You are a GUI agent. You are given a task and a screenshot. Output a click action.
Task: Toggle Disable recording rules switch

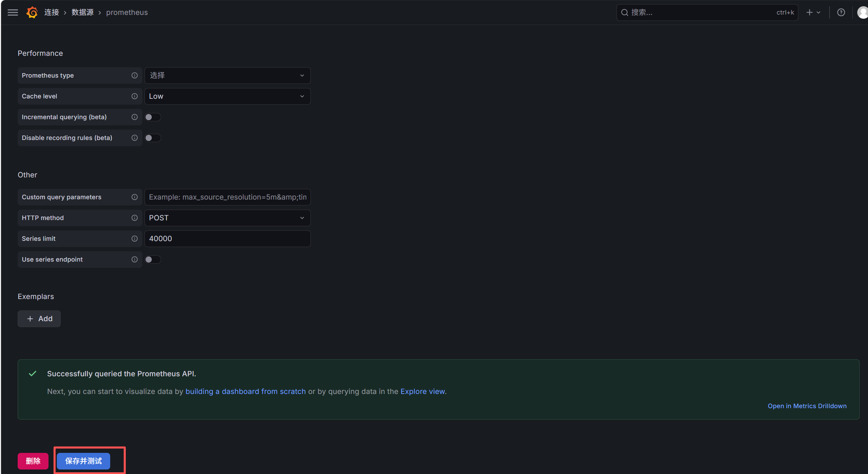coord(153,138)
